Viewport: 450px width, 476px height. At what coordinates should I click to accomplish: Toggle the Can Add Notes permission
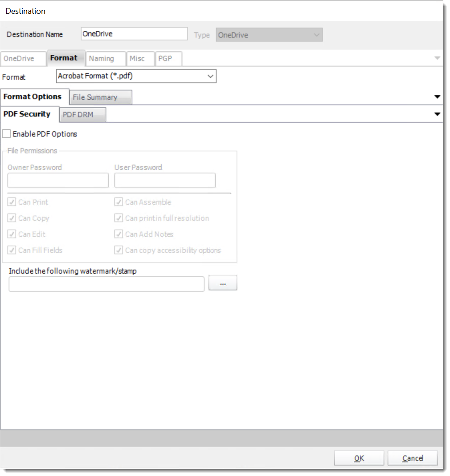(x=119, y=234)
